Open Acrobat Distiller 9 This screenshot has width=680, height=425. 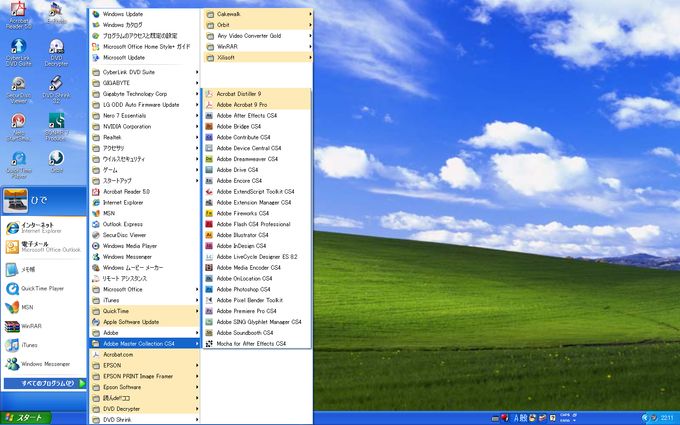(257, 94)
